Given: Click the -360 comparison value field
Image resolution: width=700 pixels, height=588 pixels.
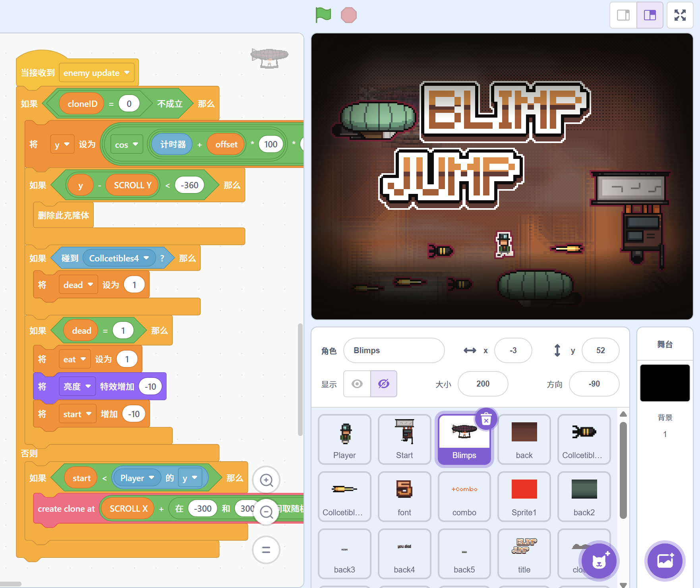Looking at the screenshot, I should point(190,185).
